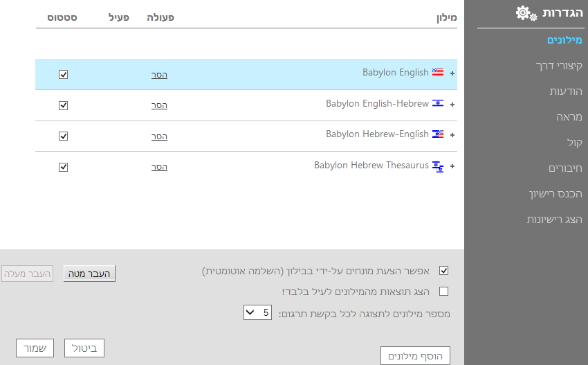Click הסר link for Babylon English-Hebrew
This screenshot has height=365, width=588.
159,105
